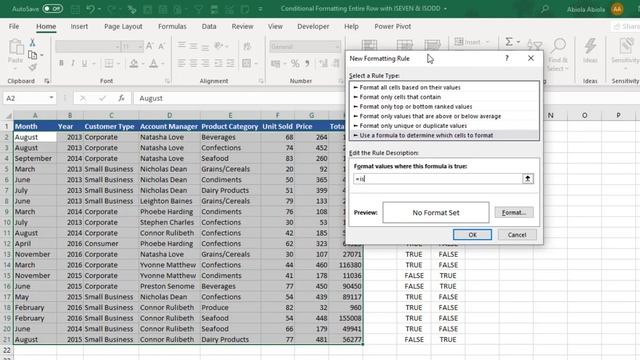
Task: Switch to the Insert tab
Action: [79, 26]
